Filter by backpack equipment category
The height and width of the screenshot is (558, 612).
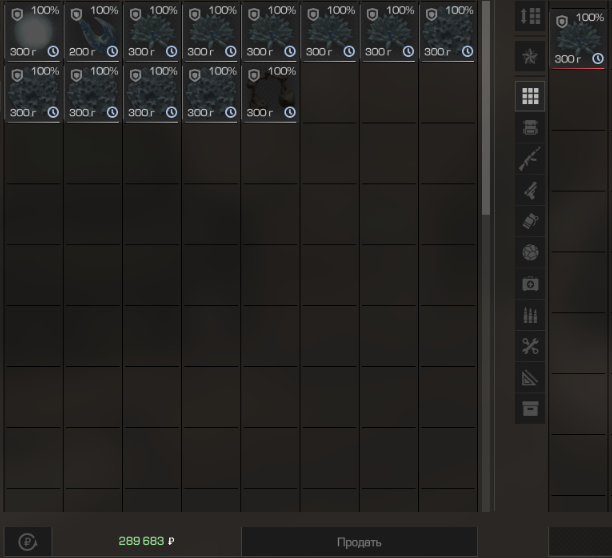point(530,128)
